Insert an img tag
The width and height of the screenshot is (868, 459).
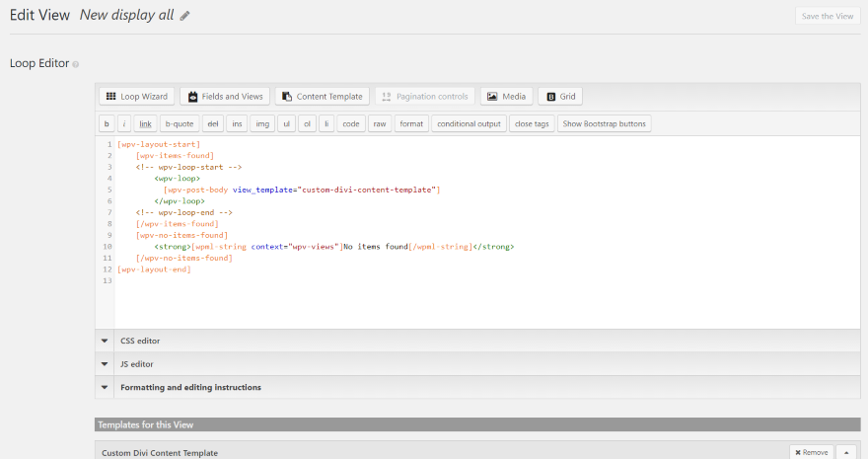pos(262,124)
